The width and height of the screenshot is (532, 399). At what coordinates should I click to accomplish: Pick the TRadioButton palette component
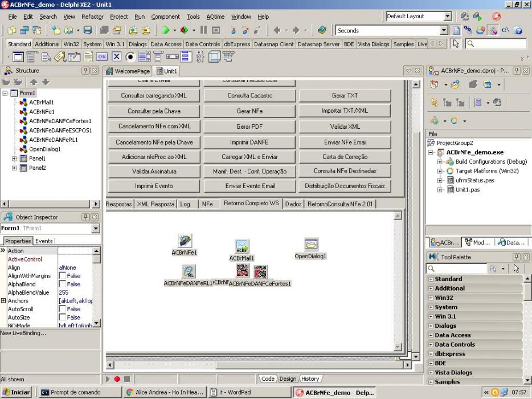pyautogui.click(x=130, y=56)
